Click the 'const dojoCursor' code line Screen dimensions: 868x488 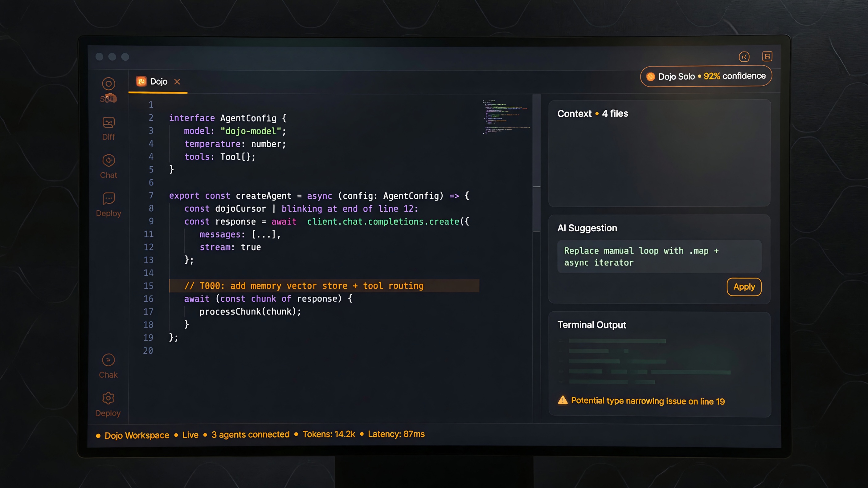tap(301, 209)
